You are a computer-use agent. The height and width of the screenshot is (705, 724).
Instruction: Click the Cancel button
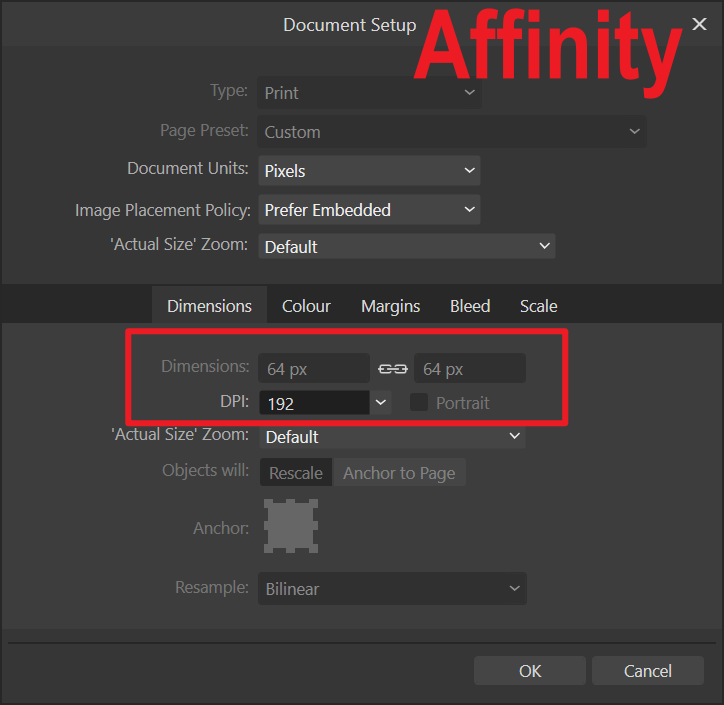click(648, 671)
